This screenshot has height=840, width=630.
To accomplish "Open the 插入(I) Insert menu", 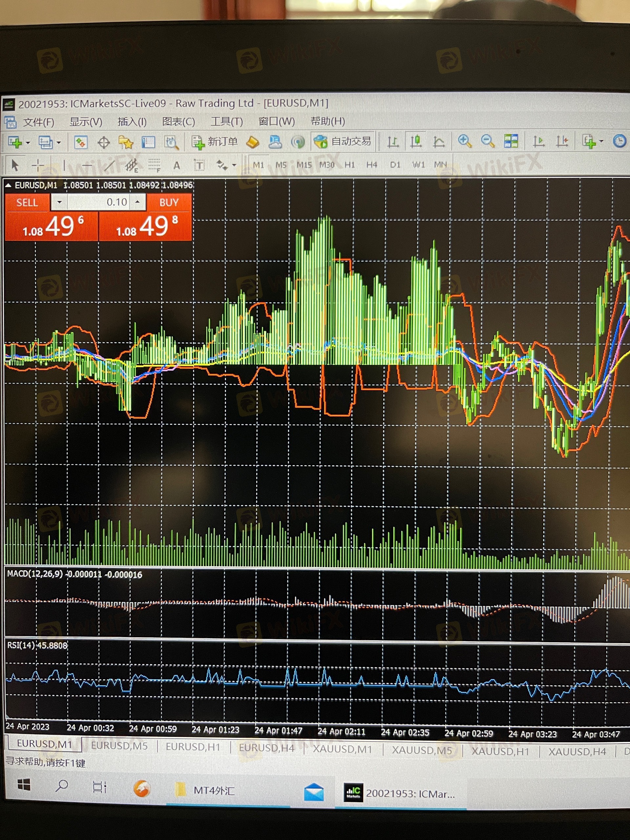I will (x=132, y=122).
